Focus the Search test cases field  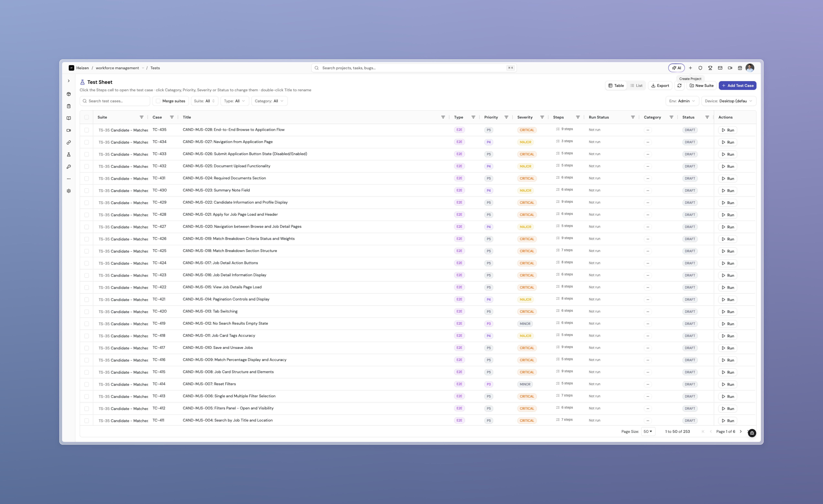tap(115, 101)
